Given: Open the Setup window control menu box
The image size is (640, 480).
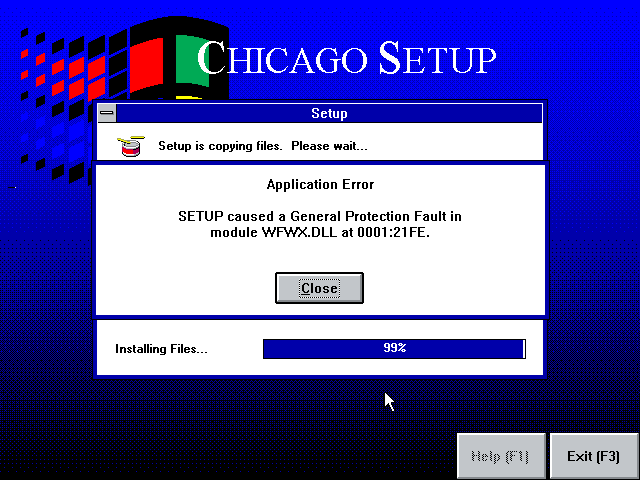Looking at the screenshot, I should point(107,113).
